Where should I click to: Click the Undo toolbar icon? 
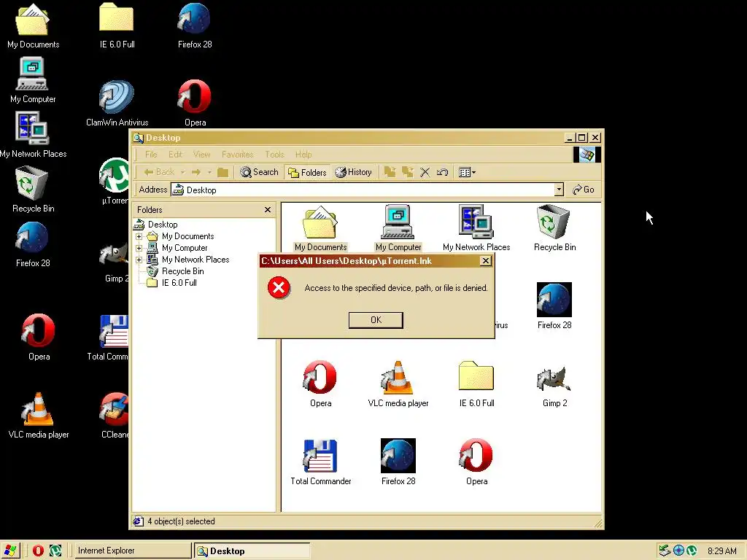click(x=442, y=172)
